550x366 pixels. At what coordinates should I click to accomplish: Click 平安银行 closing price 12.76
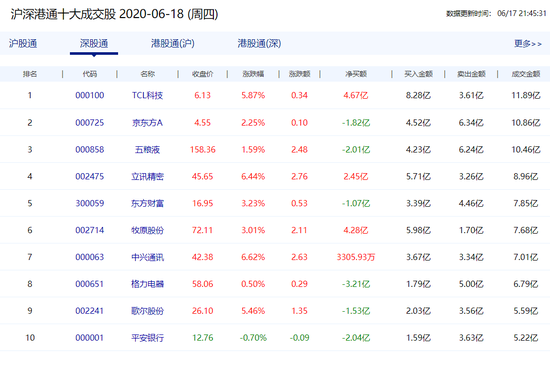coord(203,338)
